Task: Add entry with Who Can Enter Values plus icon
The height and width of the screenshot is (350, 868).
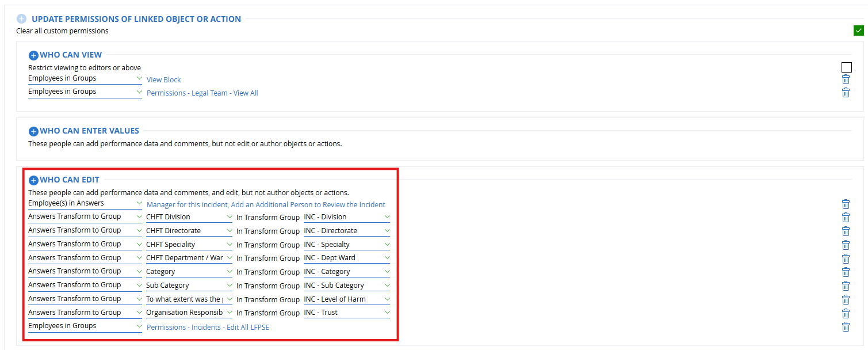Action: (33, 131)
